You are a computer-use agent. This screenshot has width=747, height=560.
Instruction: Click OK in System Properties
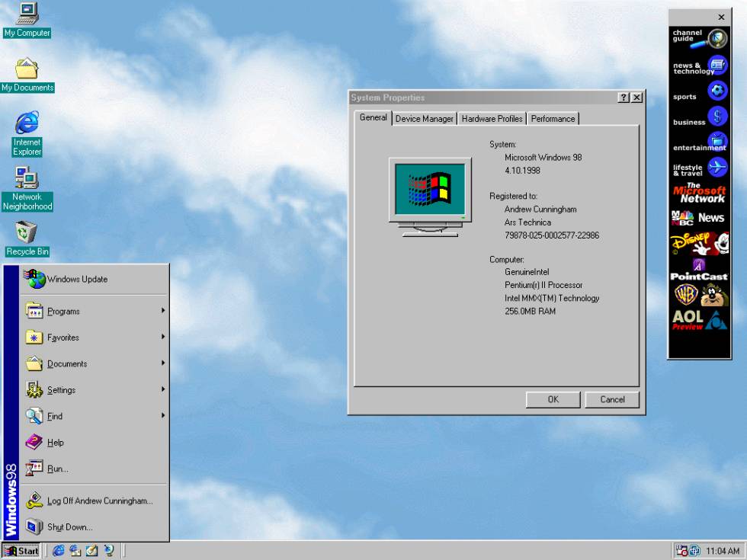[553, 399]
